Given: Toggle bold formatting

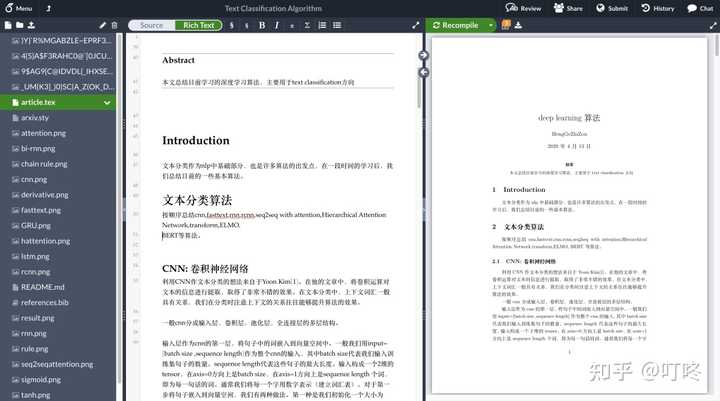Looking at the screenshot, I should tap(262, 25).
